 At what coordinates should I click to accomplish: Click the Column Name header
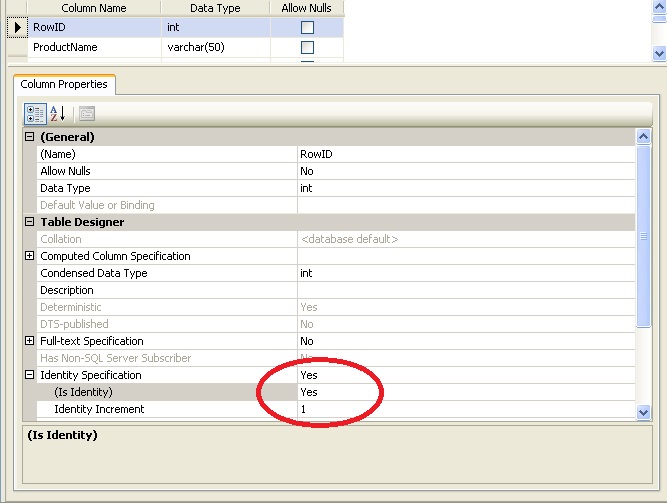[x=94, y=8]
